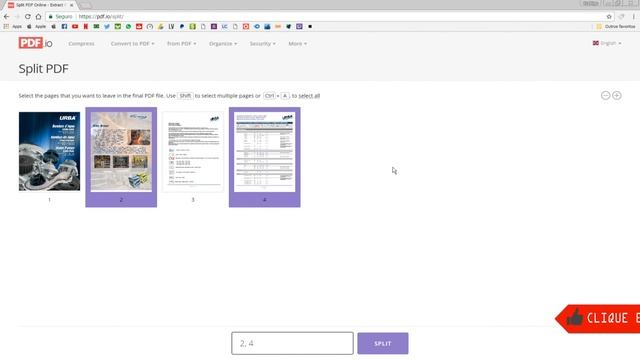
Task: Open the English language selector
Action: click(607, 43)
